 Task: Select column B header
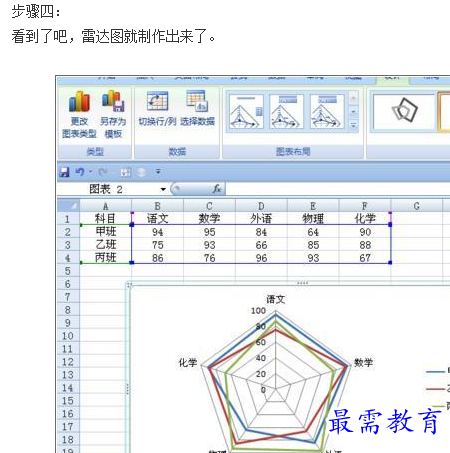[157, 206]
